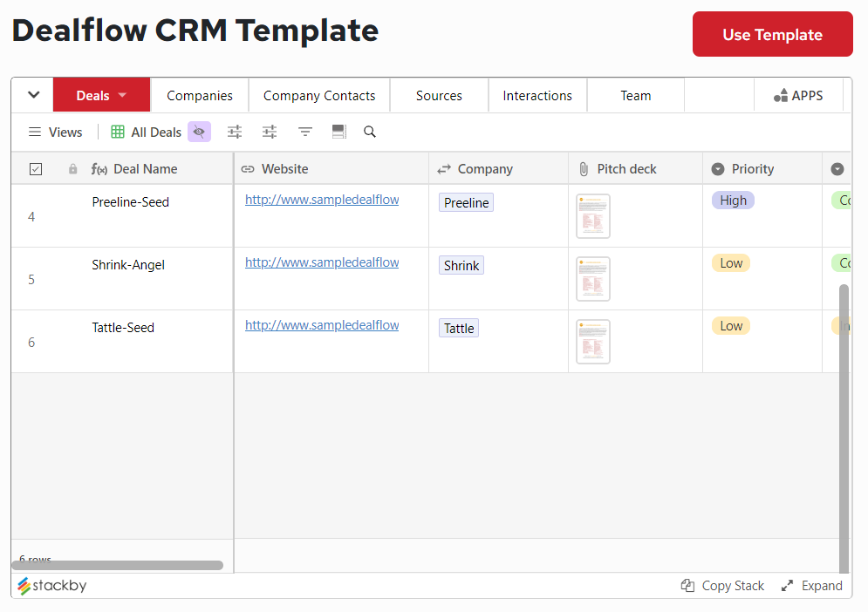
Task: Click the High priority colored tag
Action: coord(733,200)
